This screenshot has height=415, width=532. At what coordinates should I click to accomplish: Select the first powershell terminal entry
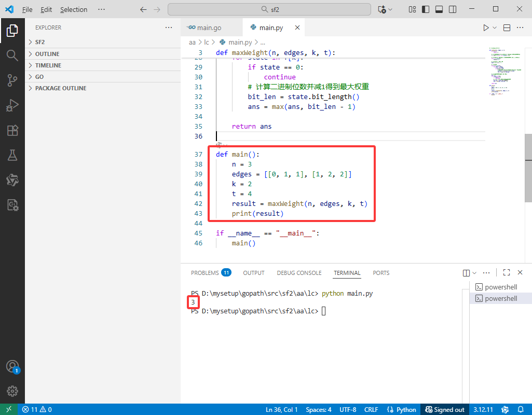[500, 287]
